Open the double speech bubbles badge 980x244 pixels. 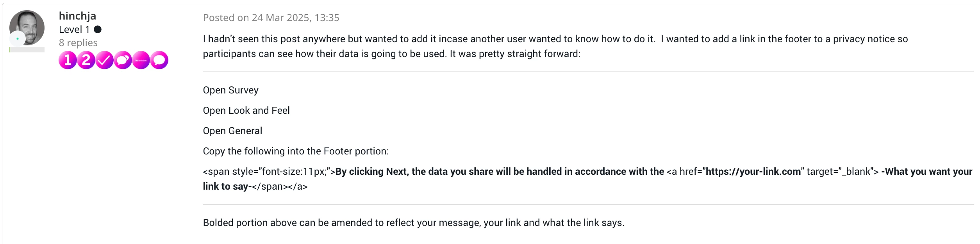point(123,60)
